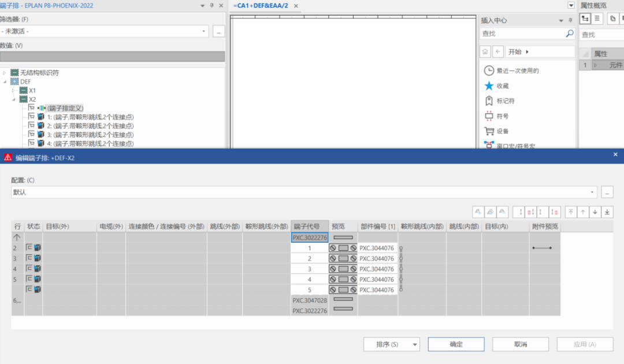
Task: Open 收藏 favorites star item
Action: click(502, 86)
